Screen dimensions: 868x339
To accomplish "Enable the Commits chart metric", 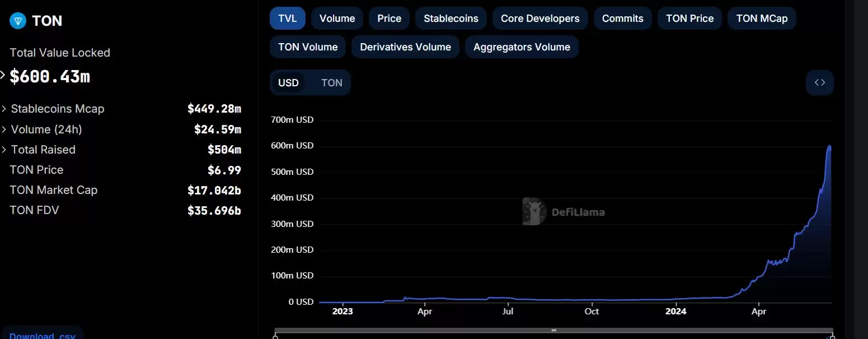I will tap(622, 18).
